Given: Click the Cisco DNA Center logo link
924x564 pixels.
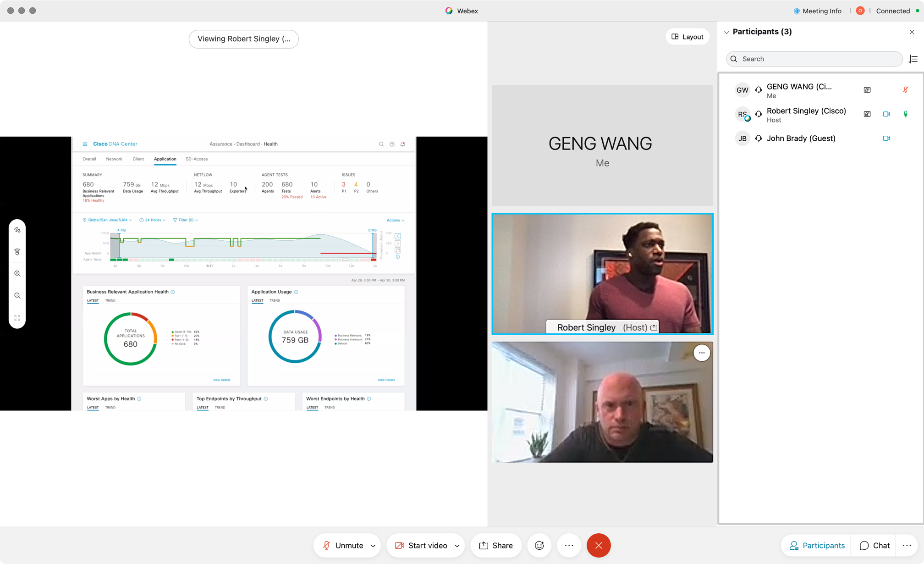Looking at the screenshot, I should [x=115, y=144].
